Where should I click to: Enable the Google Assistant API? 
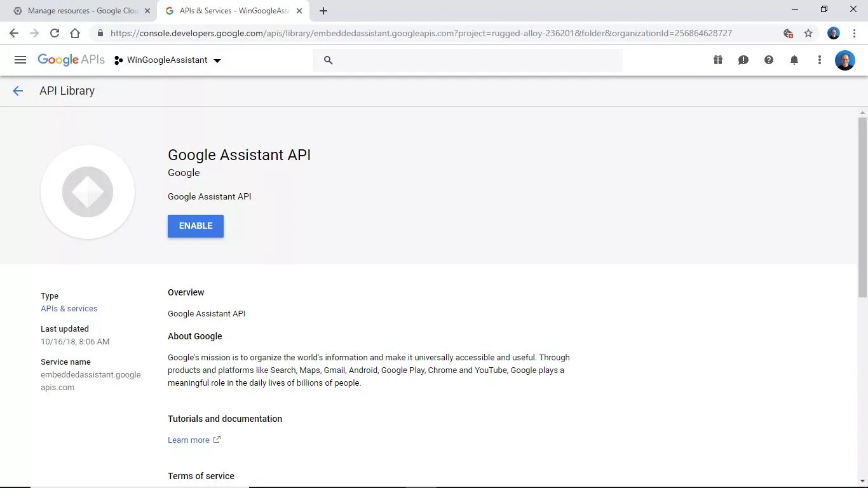pos(196,226)
